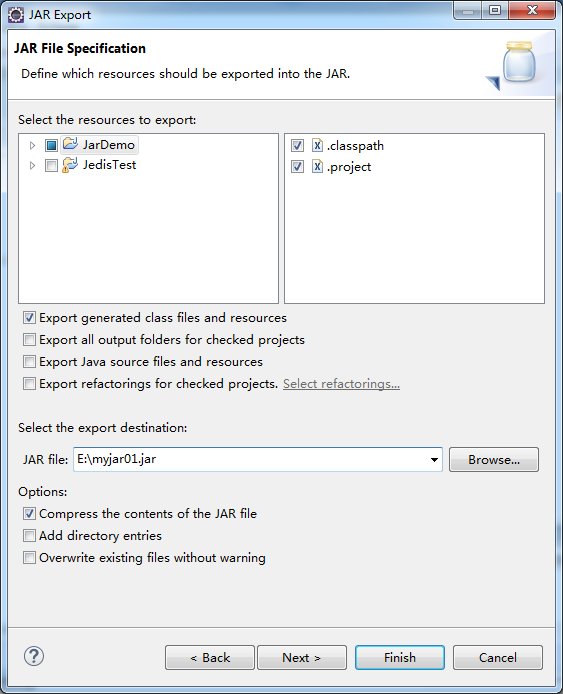Toggle the JarDemo project checkbox
The image size is (563, 694).
[51, 145]
